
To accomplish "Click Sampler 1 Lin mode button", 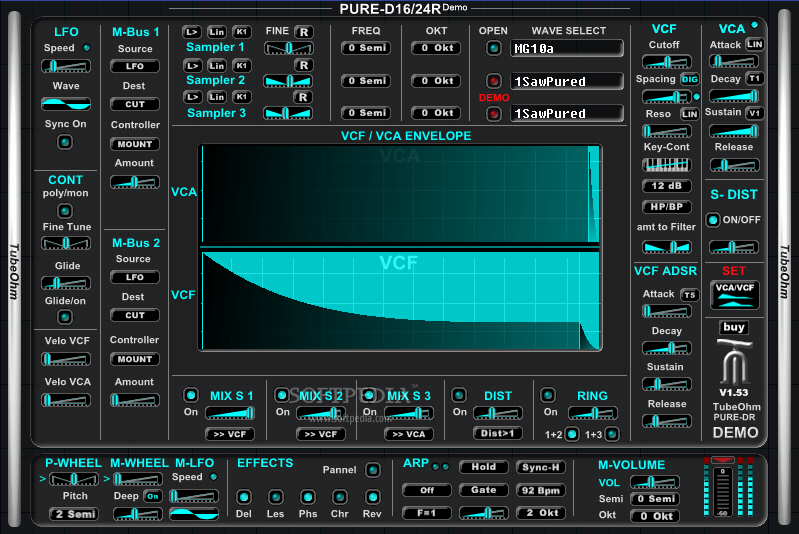I will click(x=217, y=32).
